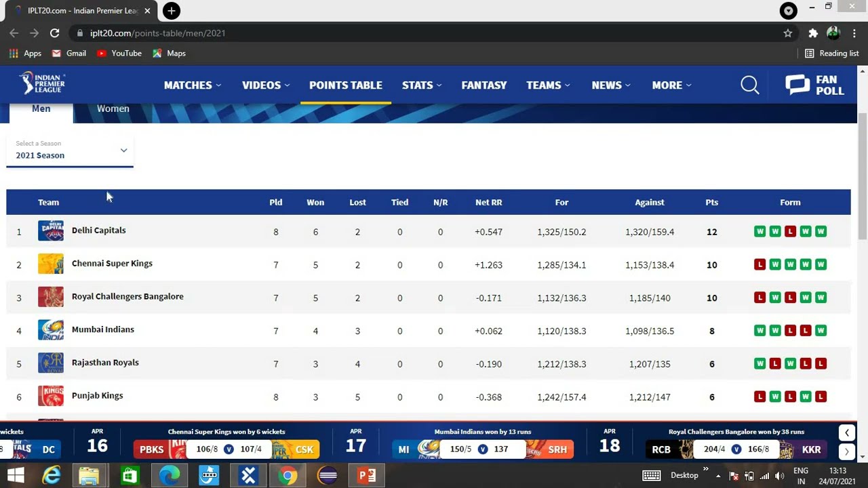Screen dimensions: 868x488
Task: Open the Gmail bookmark
Action: click(x=68, y=53)
